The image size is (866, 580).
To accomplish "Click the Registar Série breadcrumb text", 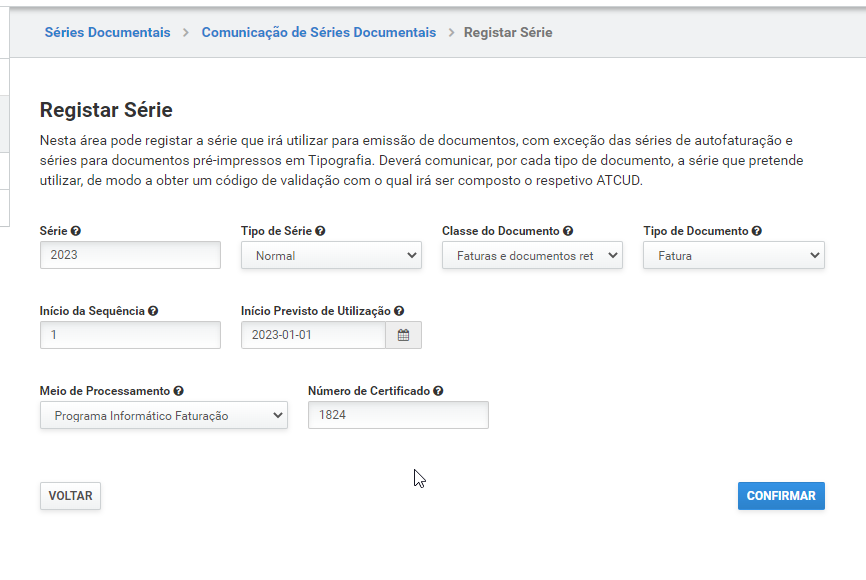I will click(x=508, y=33).
